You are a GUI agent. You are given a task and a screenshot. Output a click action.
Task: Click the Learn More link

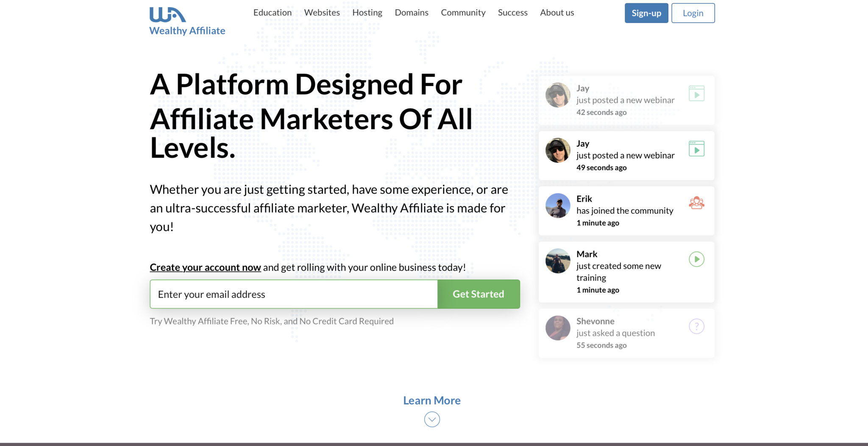[x=432, y=400]
